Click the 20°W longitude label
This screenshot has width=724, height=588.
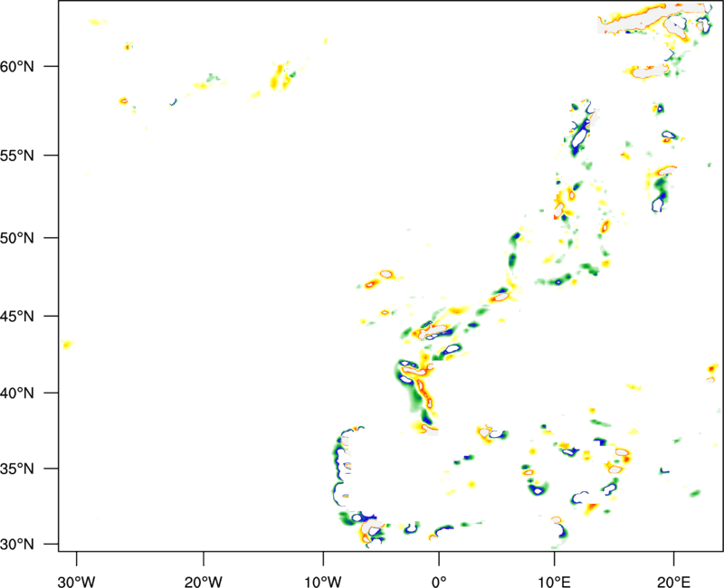204,582
